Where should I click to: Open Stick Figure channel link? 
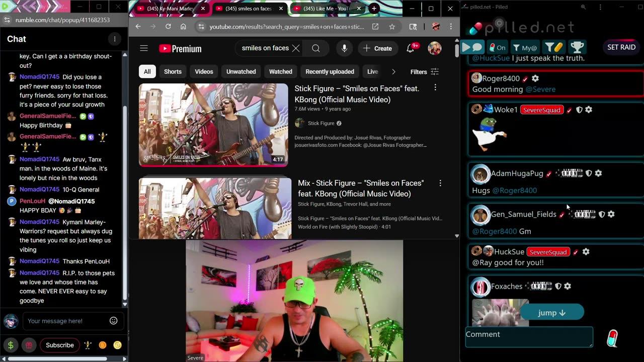[321, 123]
